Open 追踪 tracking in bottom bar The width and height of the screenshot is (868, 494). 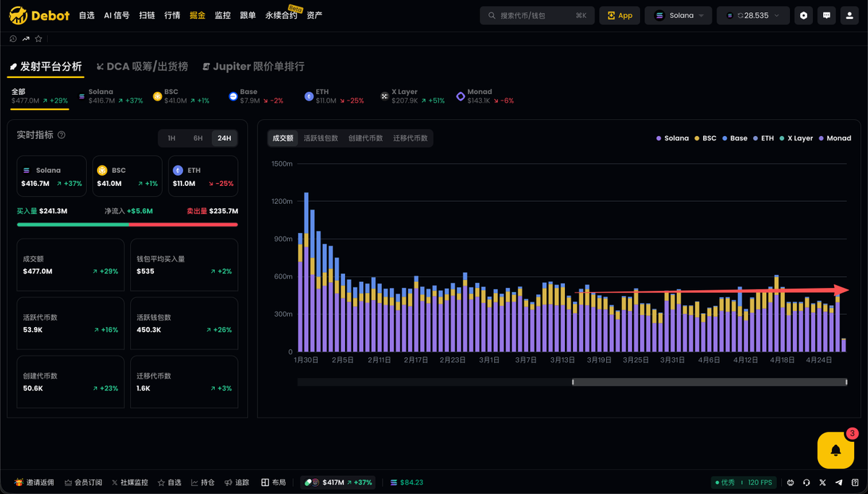click(237, 482)
